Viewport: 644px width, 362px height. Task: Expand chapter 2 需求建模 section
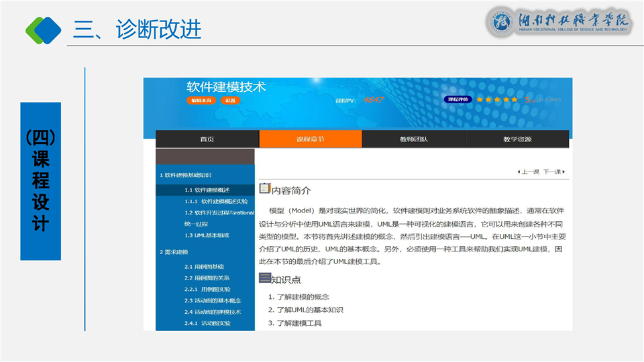pyautogui.click(x=174, y=251)
